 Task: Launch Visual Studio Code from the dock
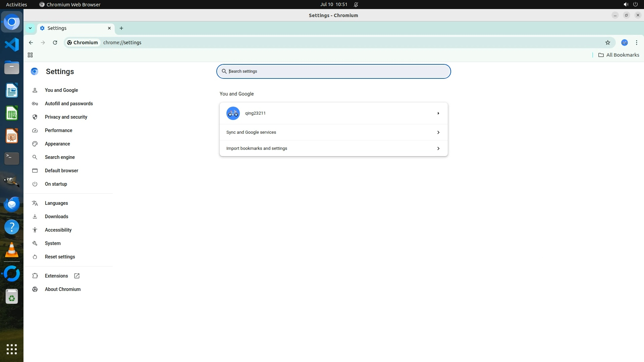coord(12,45)
